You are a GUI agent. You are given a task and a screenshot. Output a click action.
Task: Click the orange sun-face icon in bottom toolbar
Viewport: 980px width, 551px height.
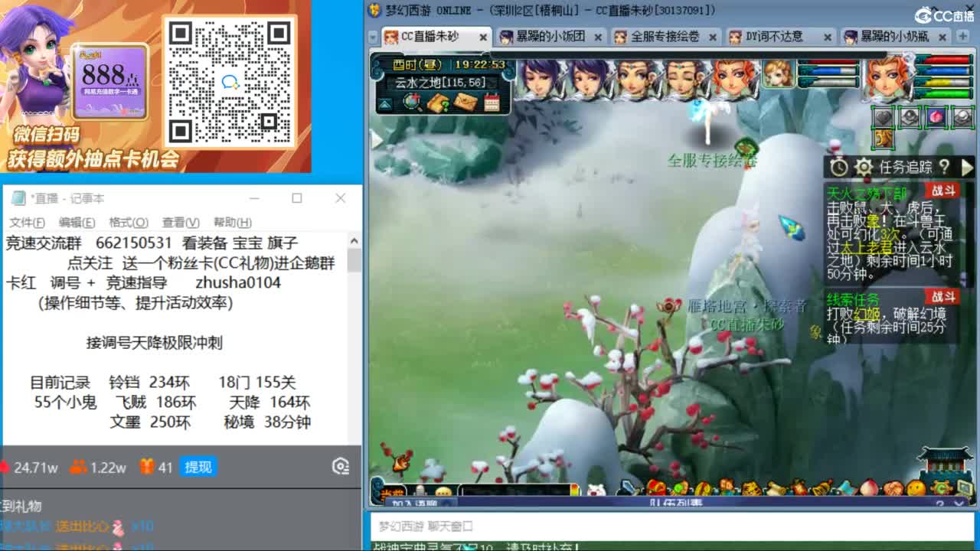pos(916,487)
